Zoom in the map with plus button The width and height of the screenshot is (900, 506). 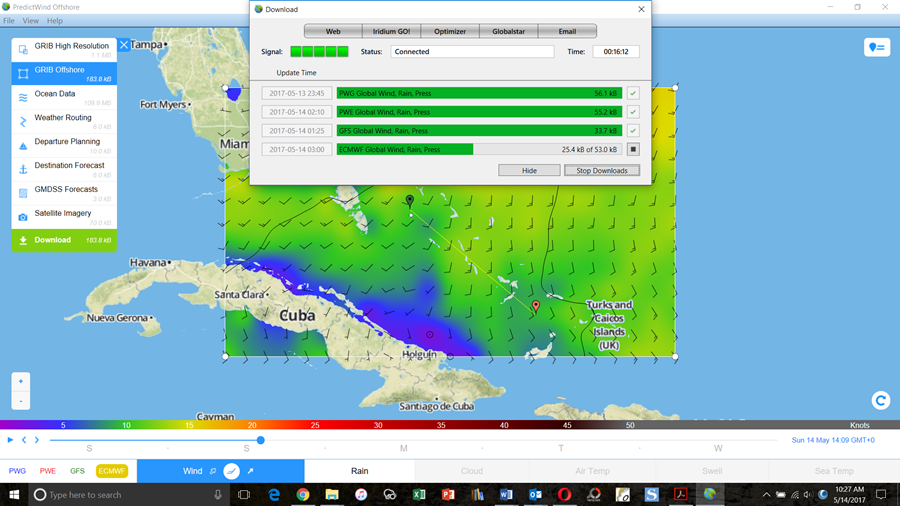[x=21, y=381]
